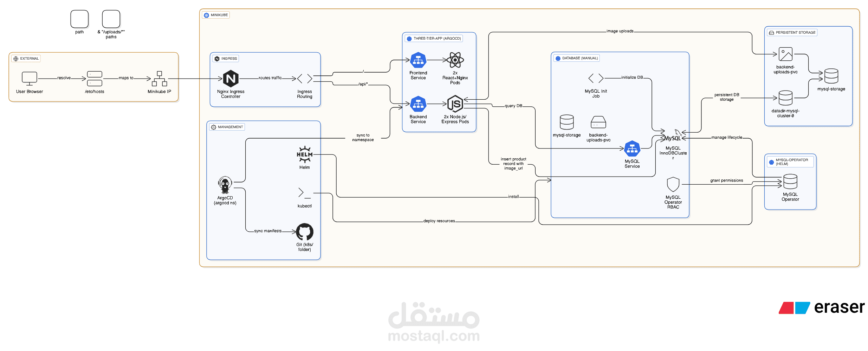
Task: Select the PERSISTENT STORAGE group label
Action: coord(792,33)
